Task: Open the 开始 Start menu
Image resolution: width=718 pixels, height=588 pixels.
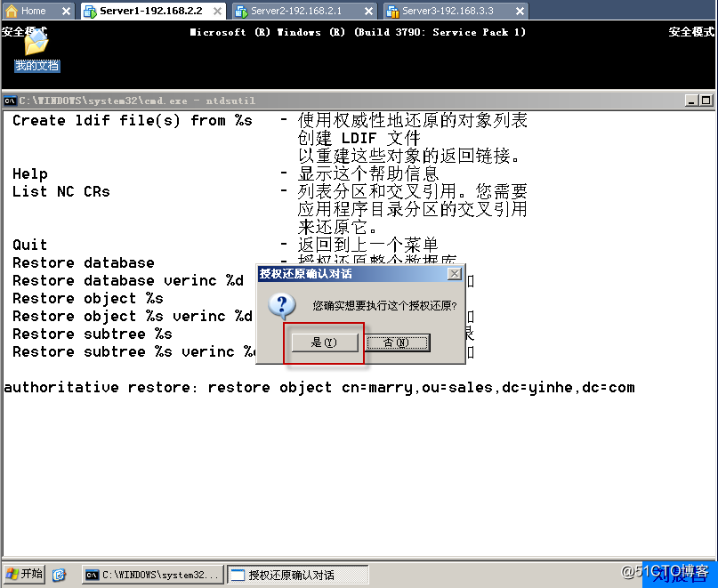Action: (24, 574)
